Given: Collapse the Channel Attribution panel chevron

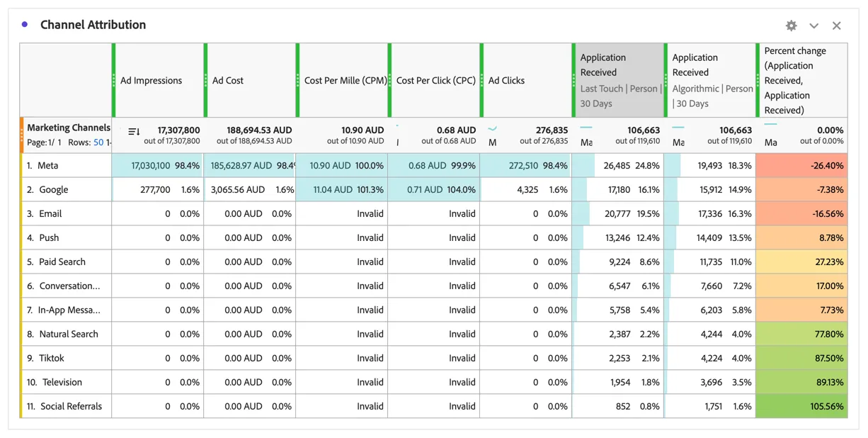Looking at the screenshot, I should [x=814, y=26].
